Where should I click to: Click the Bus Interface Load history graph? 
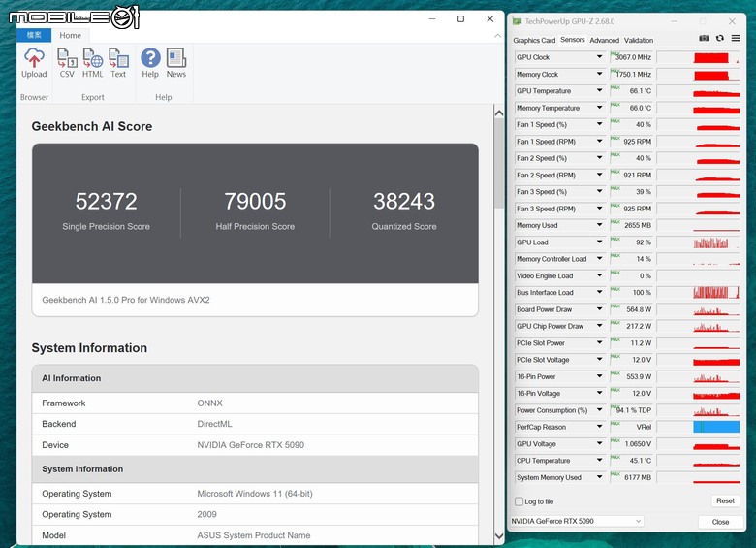[x=716, y=292]
